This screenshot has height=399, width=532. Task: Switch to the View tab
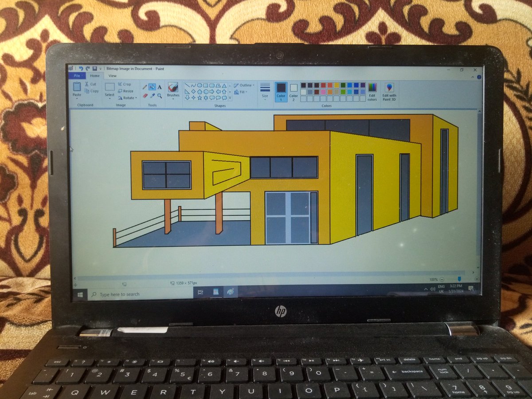112,76
